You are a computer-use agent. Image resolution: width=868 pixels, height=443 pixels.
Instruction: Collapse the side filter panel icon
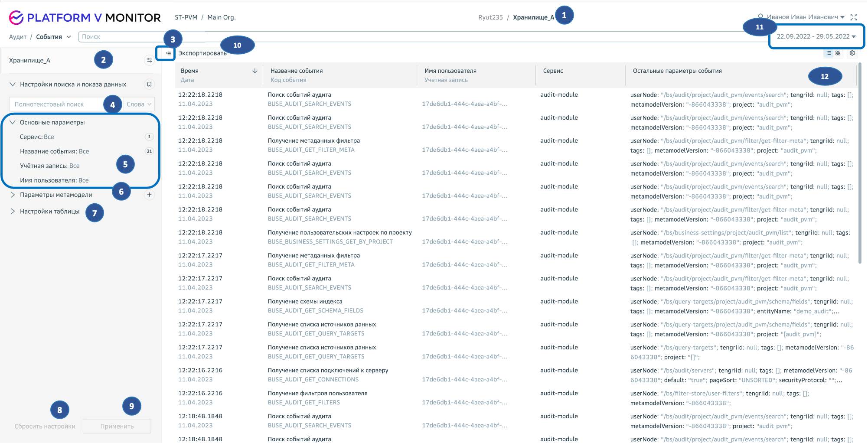click(168, 53)
